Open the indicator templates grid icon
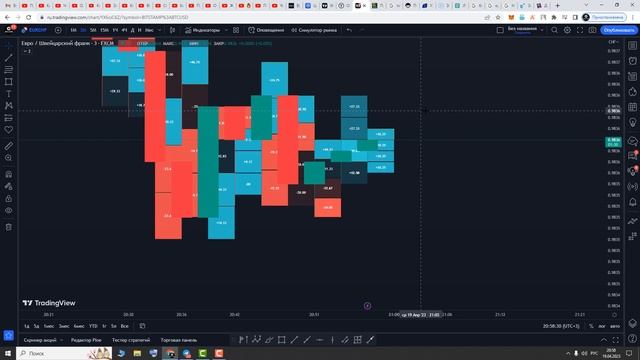640x360 pixels. pyautogui.click(x=236, y=30)
